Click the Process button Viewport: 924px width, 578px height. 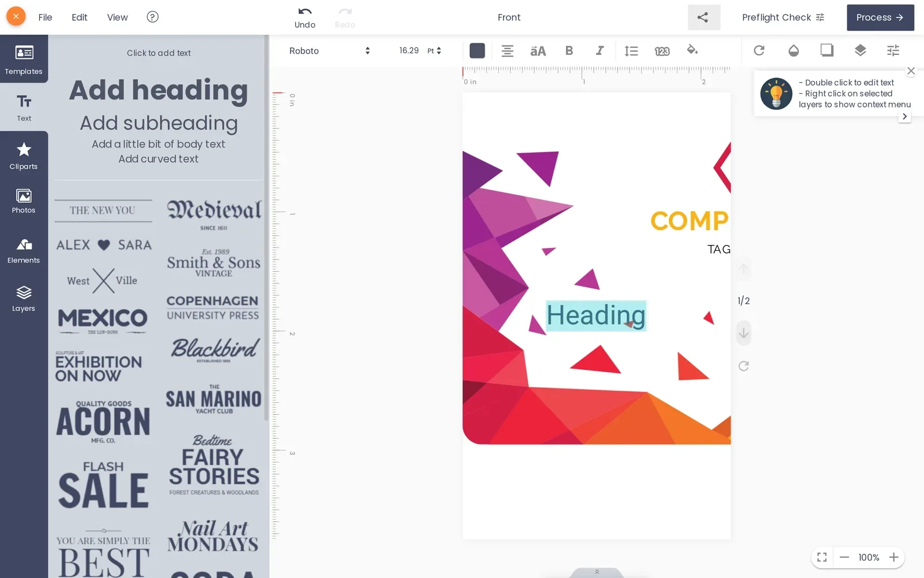pos(880,17)
